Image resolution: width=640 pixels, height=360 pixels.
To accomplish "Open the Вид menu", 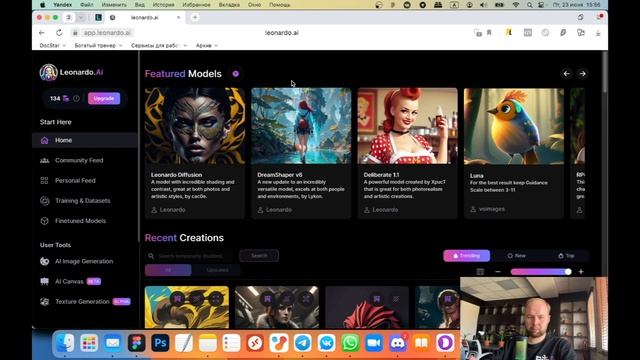I will coord(140,5).
